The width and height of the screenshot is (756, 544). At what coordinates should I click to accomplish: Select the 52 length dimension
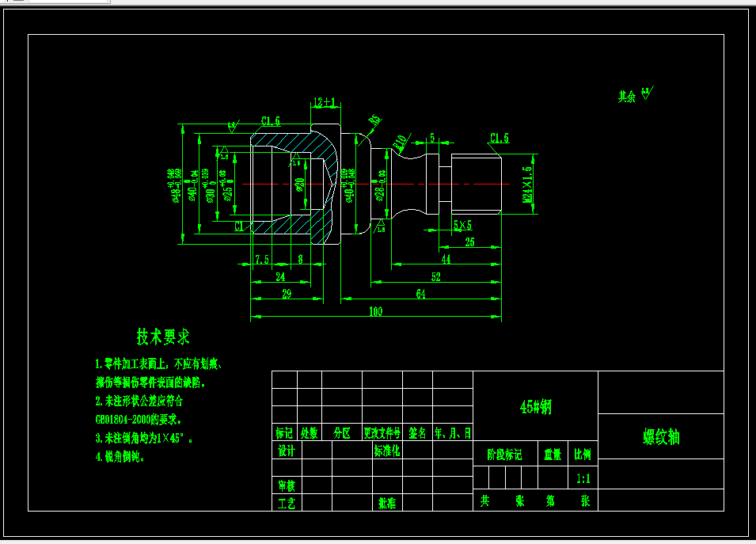436,277
